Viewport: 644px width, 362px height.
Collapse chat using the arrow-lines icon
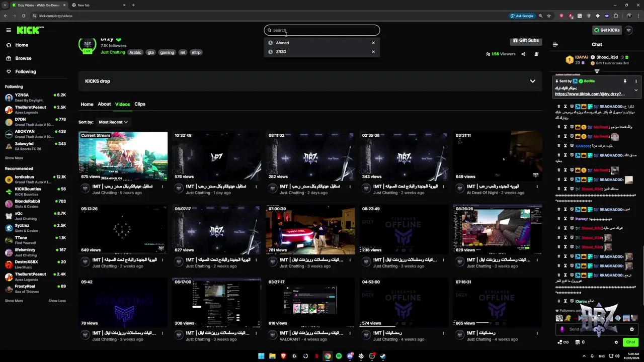(555, 44)
